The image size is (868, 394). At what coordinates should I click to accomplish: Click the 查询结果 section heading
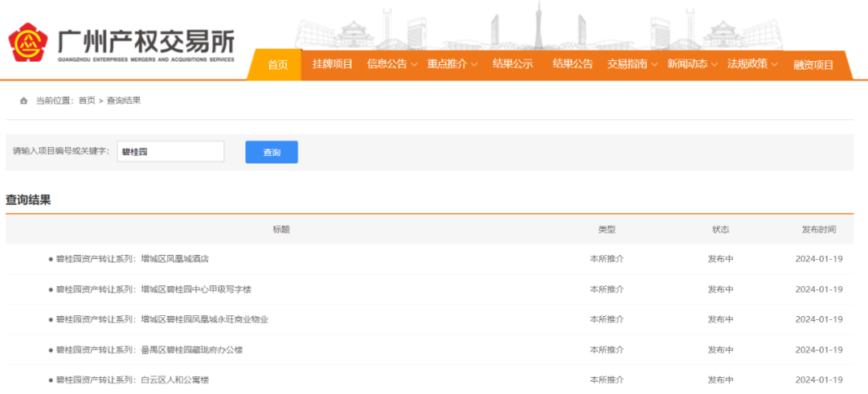[x=28, y=200]
